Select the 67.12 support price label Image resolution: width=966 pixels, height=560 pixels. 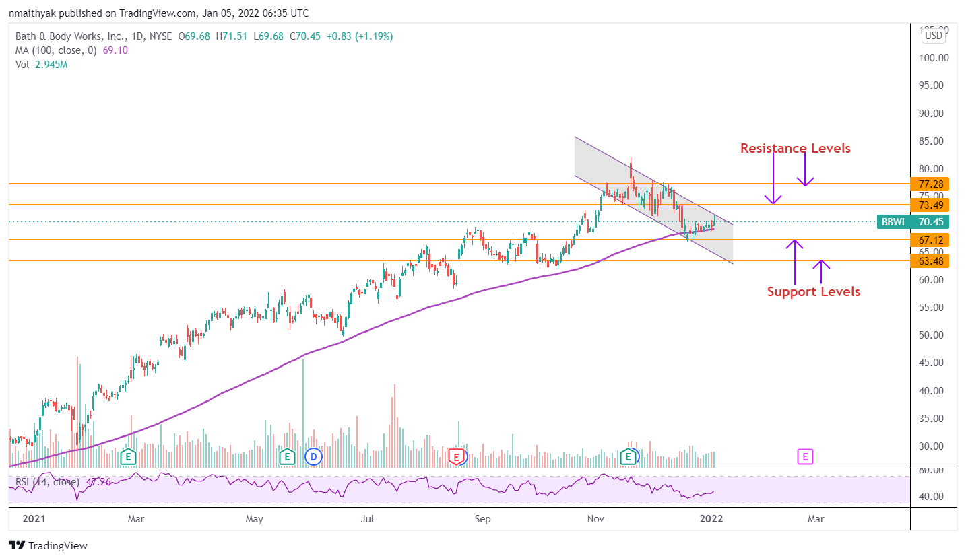click(929, 240)
